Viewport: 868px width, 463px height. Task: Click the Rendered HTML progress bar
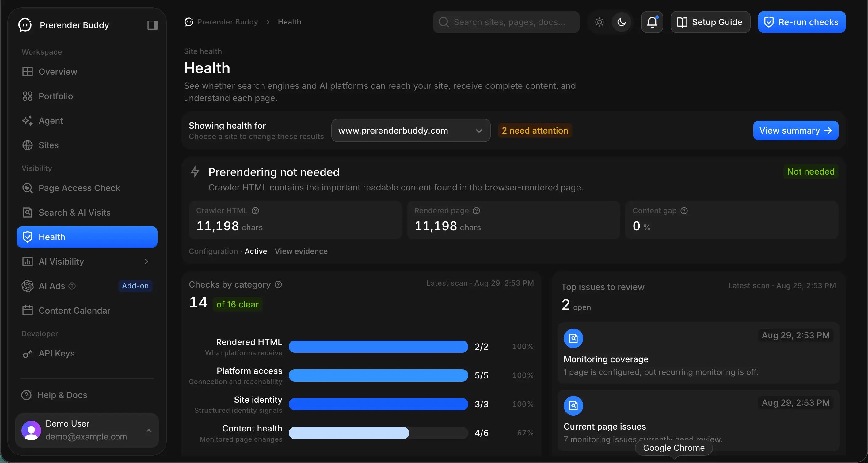click(378, 347)
